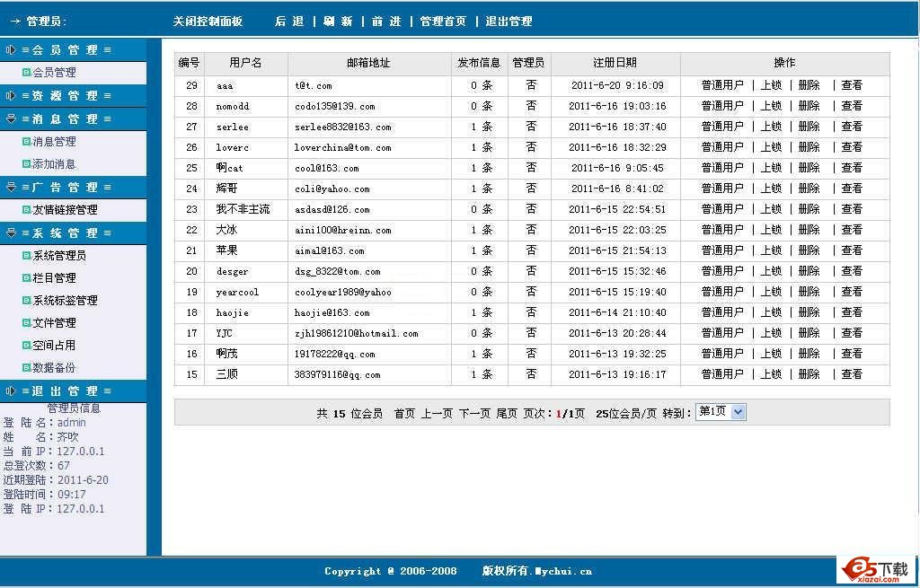
Task: Open 系统管理员 sidebar link
Action: [59, 255]
